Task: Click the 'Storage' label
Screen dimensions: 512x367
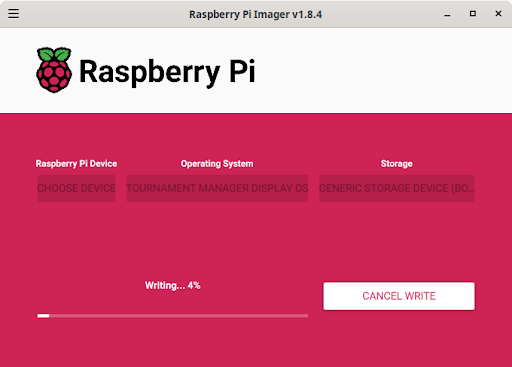Action: 397,164
